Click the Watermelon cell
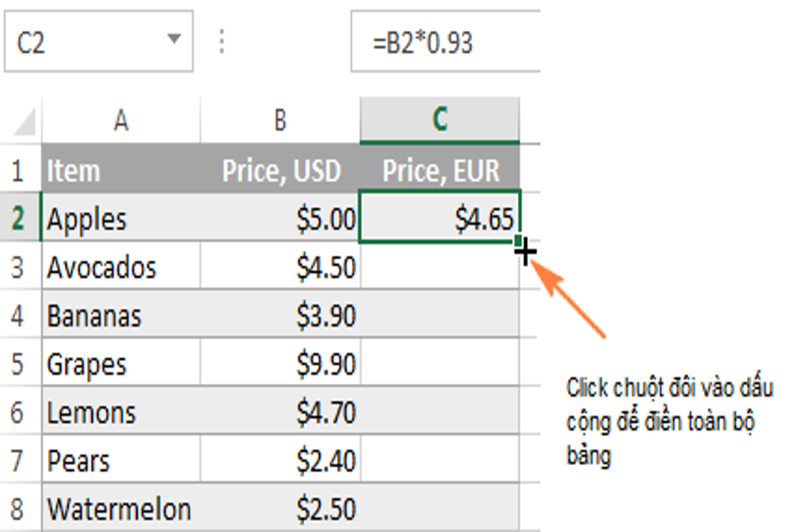This screenshot has width=794, height=532. pyautogui.click(x=121, y=509)
